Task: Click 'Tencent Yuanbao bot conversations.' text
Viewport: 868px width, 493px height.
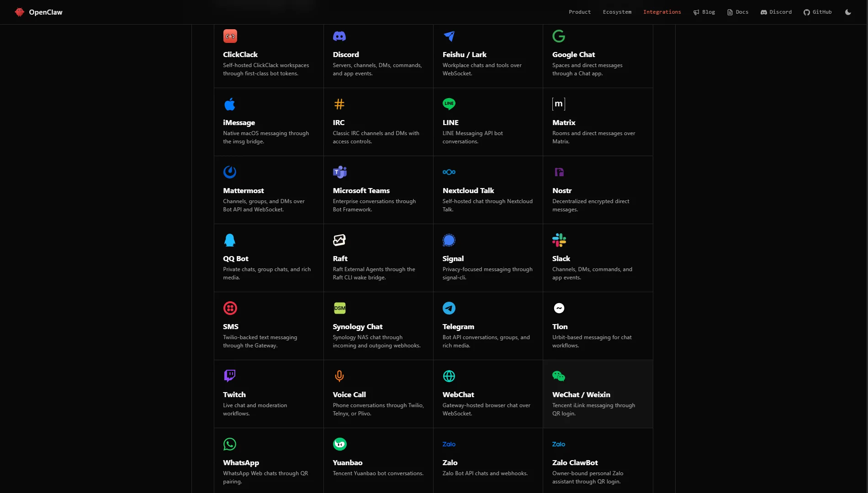Action: pyautogui.click(x=378, y=473)
